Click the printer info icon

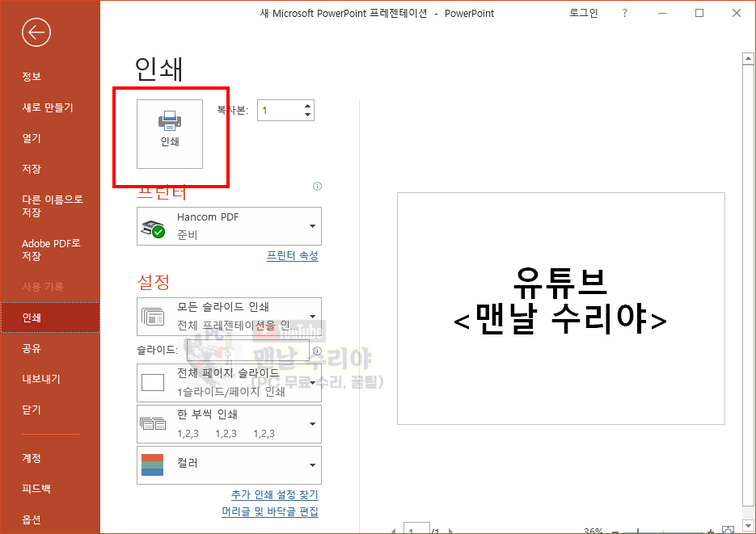pos(317,187)
